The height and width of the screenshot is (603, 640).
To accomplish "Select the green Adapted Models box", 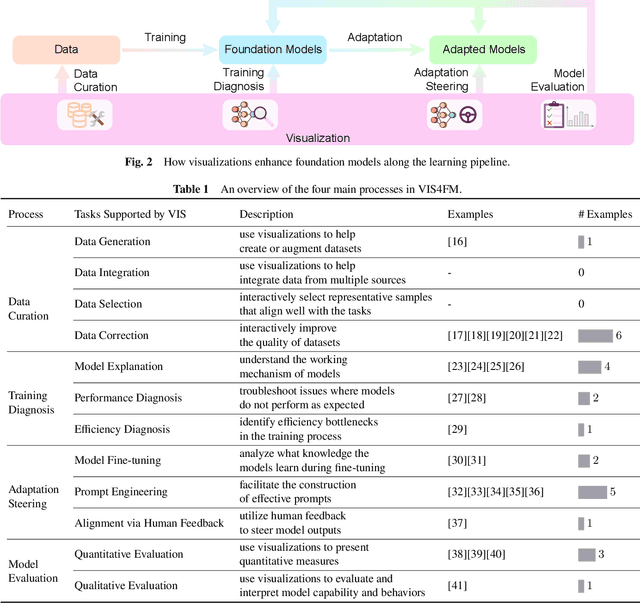I will (482, 49).
